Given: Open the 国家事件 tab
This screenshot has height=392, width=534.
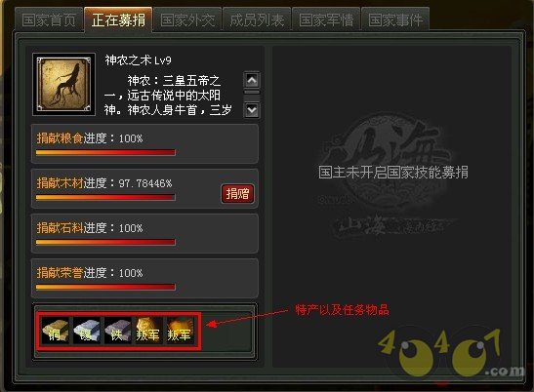Looking at the screenshot, I should pos(395,20).
